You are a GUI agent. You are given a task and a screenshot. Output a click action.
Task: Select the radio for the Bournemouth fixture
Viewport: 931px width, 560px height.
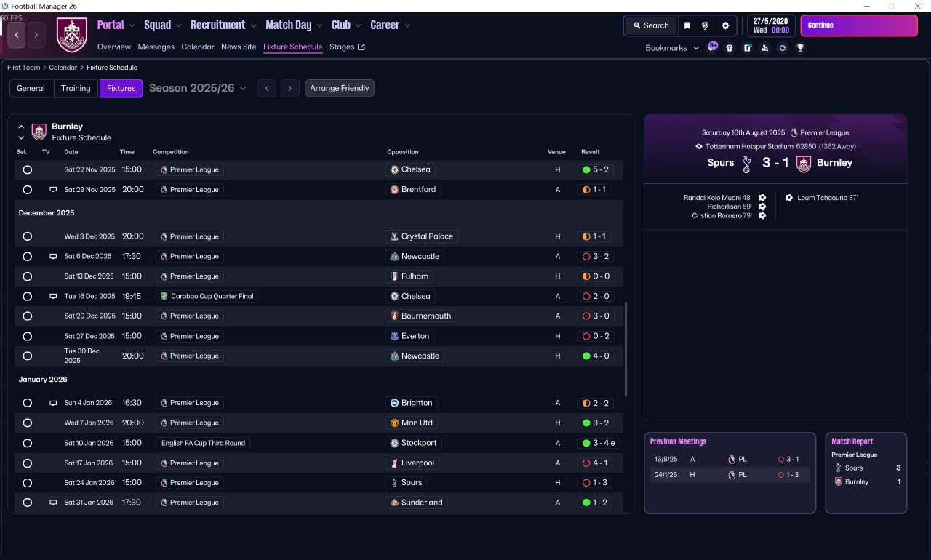click(x=27, y=316)
